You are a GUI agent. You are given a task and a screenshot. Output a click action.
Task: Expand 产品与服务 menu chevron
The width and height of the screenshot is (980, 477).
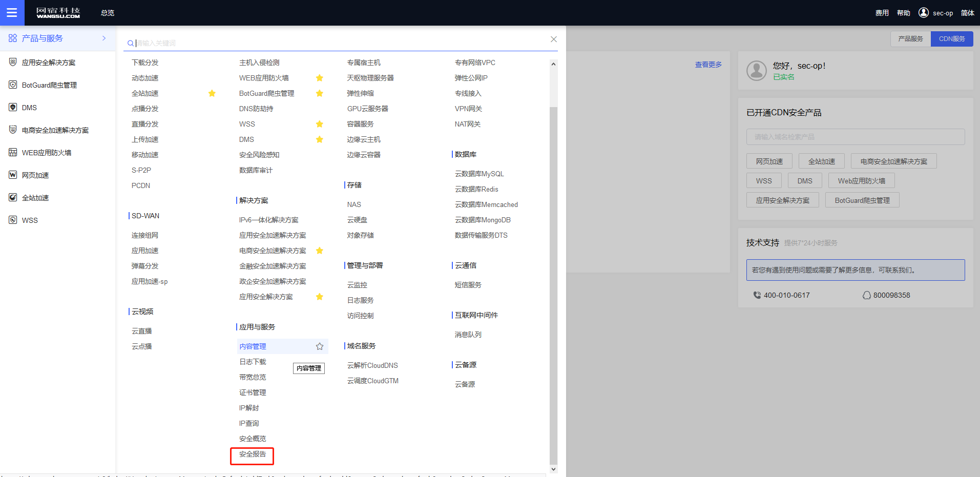click(104, 38)
